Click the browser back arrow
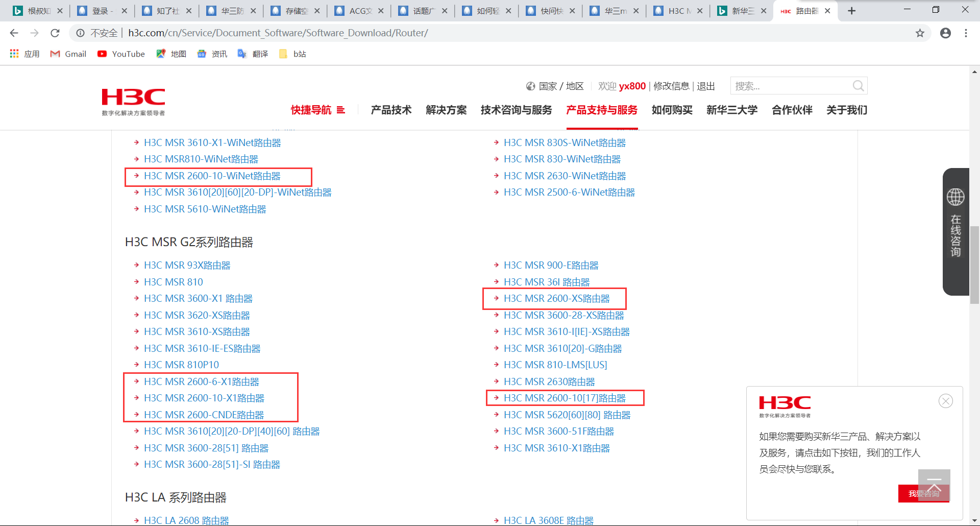The image size is (980, 526). click(14, 33)
